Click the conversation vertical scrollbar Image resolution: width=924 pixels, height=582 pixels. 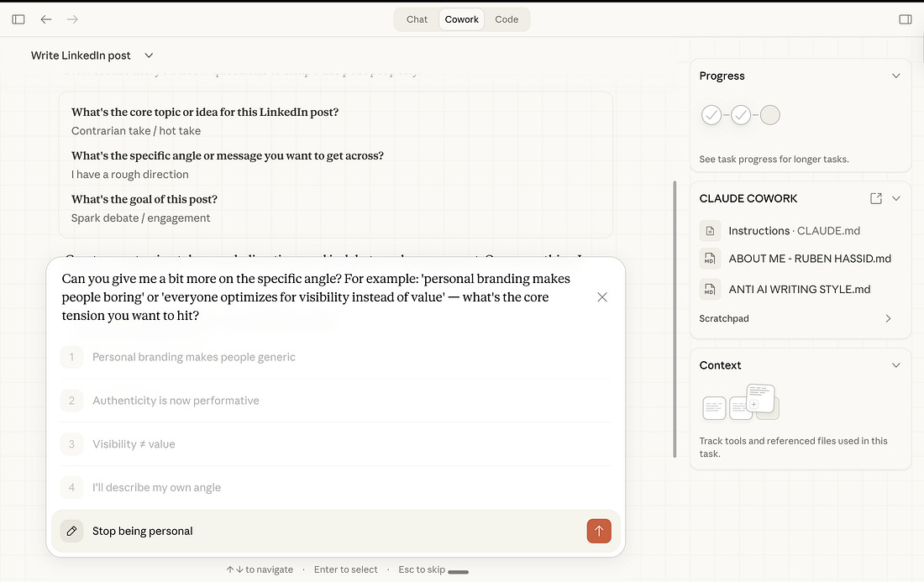point(675,318)
